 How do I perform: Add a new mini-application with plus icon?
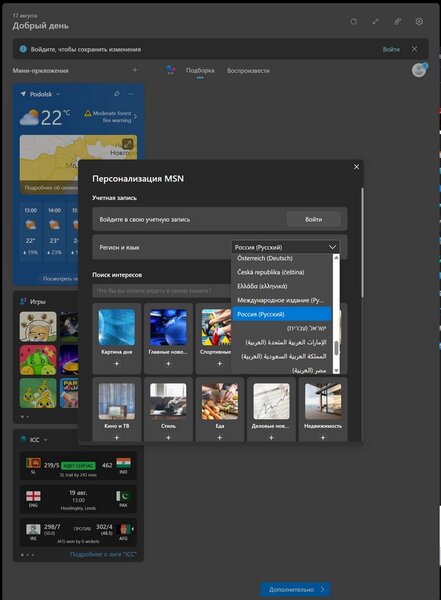click(135, 70)
